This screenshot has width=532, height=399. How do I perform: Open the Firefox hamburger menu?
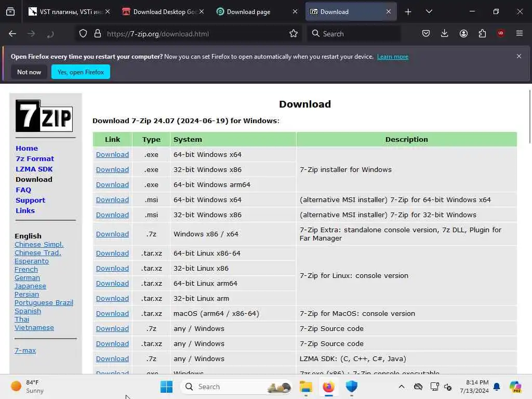coord(520,33)
